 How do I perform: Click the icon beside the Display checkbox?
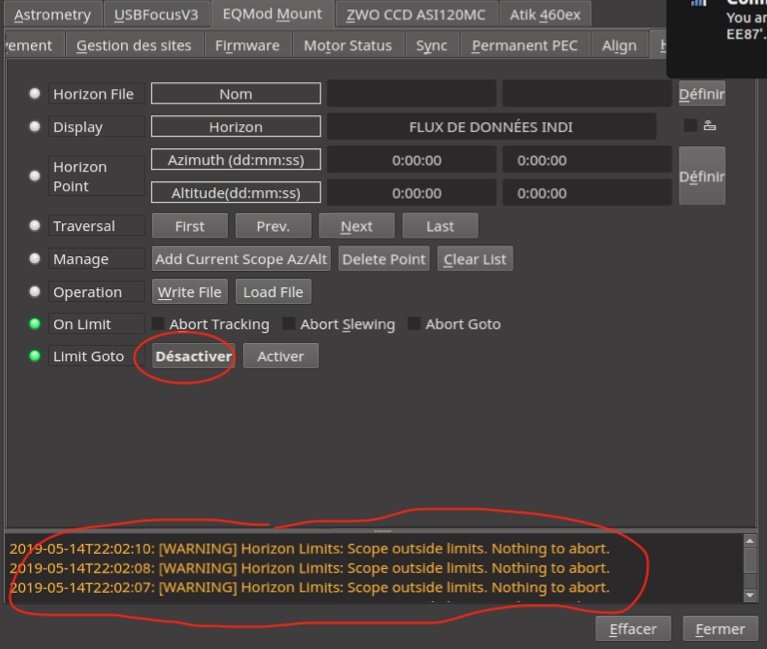click(x=710, y=125)
